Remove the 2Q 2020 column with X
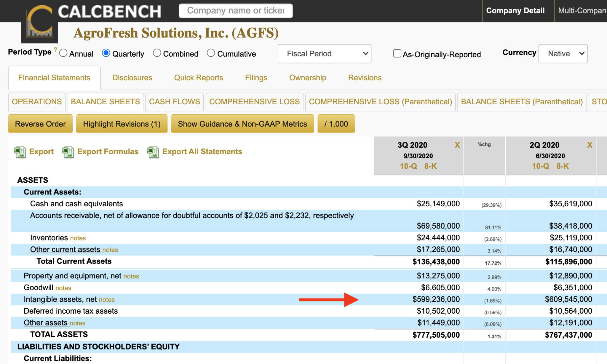 click(x=590, y=145)
